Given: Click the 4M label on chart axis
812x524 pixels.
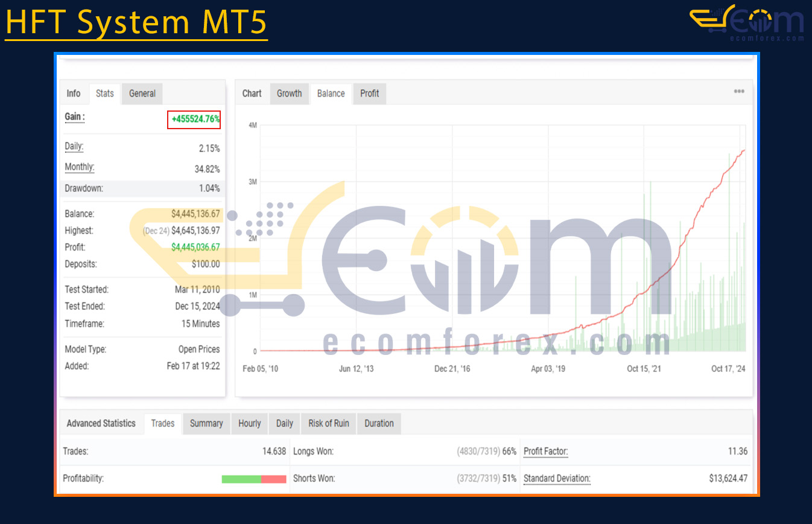Looking at the screenshot, I should pos(253,125).
